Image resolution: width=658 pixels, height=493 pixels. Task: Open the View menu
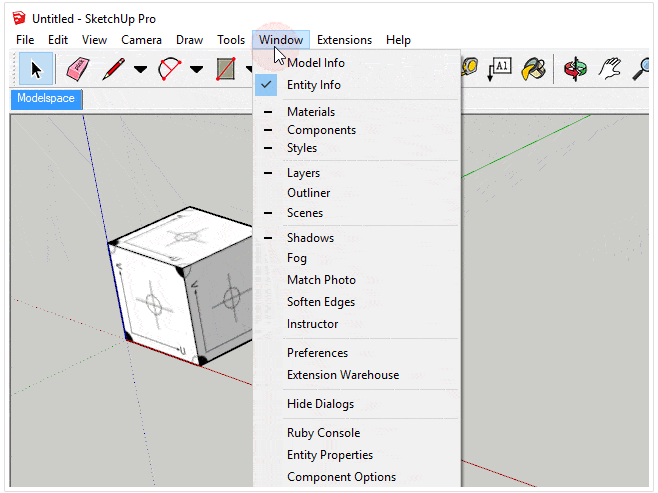coord(94,40)
